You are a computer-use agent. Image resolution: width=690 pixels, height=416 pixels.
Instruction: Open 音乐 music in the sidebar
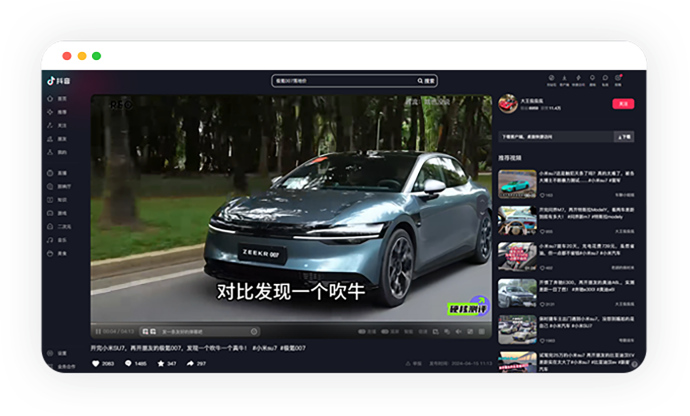[x=57, y=240]
